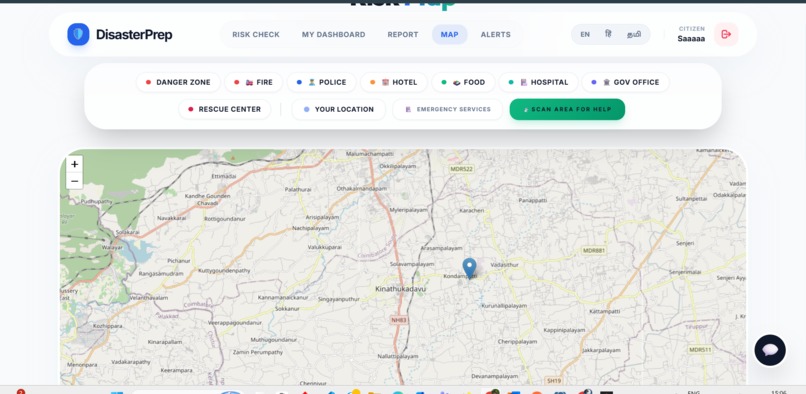Click the NH83 highway shield
The image size is (806, 394).
(x=399, y=320)
